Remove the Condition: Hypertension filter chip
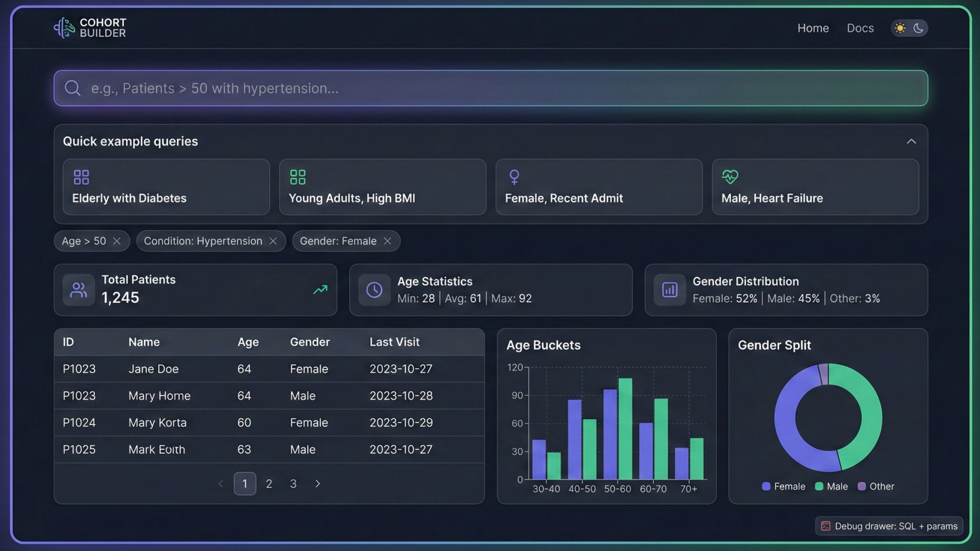This screenshot has height=551, width=980. coord(273,241)
